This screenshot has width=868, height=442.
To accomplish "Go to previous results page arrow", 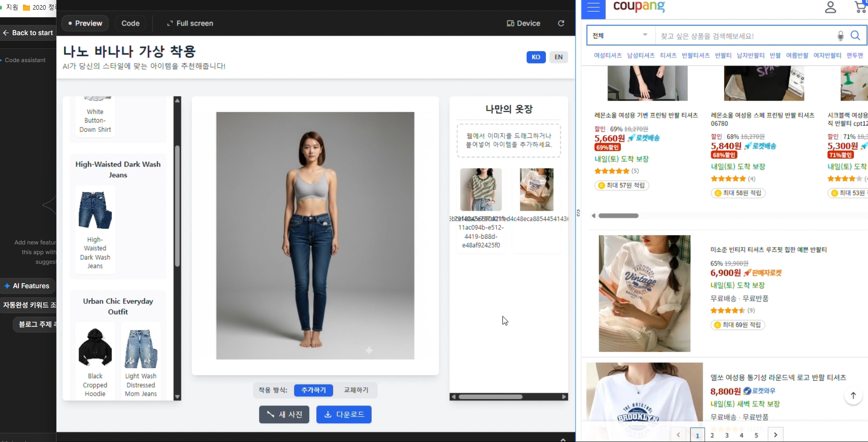I will (678, 435).
